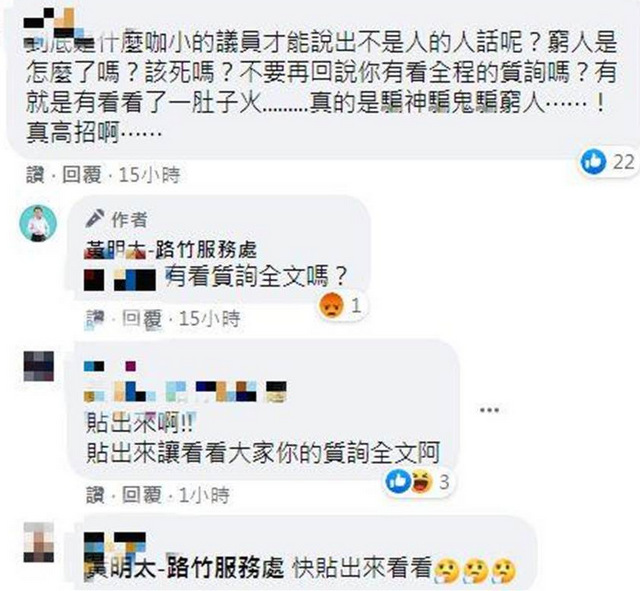Click the angry face reaction icon
This screenshot has width=640, height=591.
click(331, 305)
